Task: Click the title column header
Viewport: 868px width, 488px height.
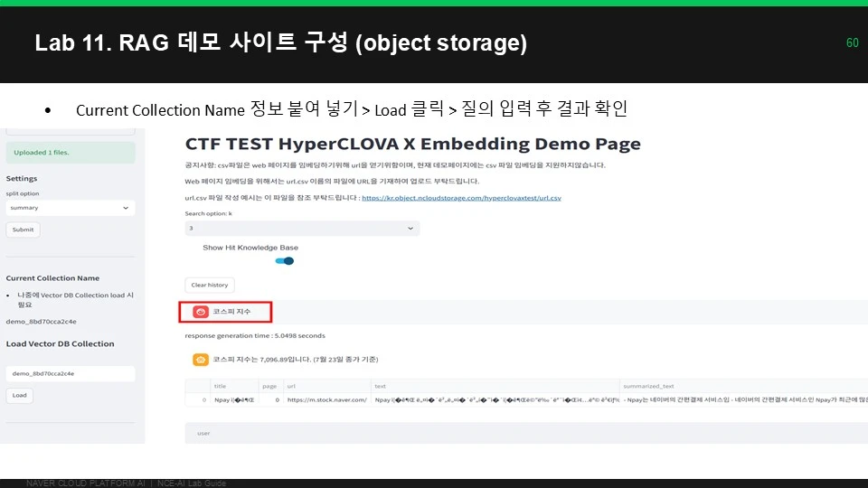Action: point(235,386)
